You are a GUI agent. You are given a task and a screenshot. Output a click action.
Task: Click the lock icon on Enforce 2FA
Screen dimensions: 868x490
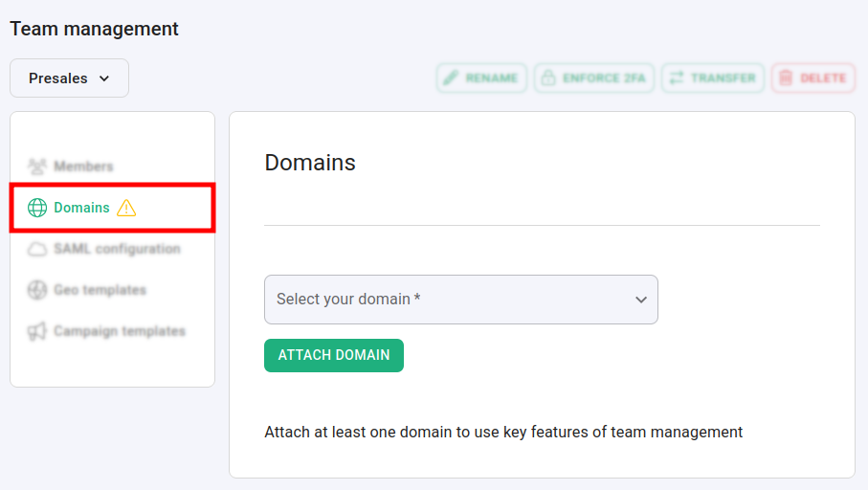click(x=548, y=78)
